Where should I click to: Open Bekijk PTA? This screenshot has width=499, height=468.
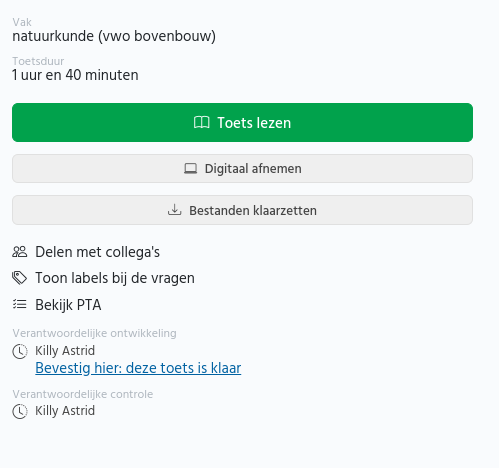68,305
